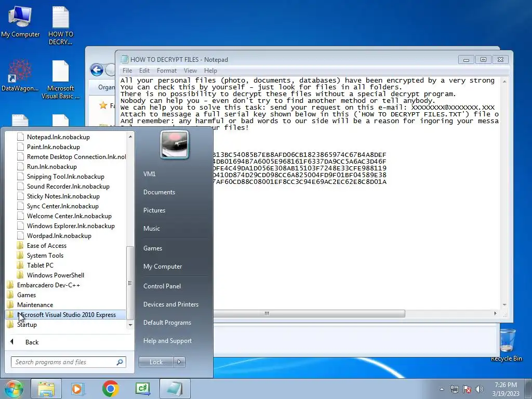
Task: Open Notepad Format menu
Action: coord(167,71)
